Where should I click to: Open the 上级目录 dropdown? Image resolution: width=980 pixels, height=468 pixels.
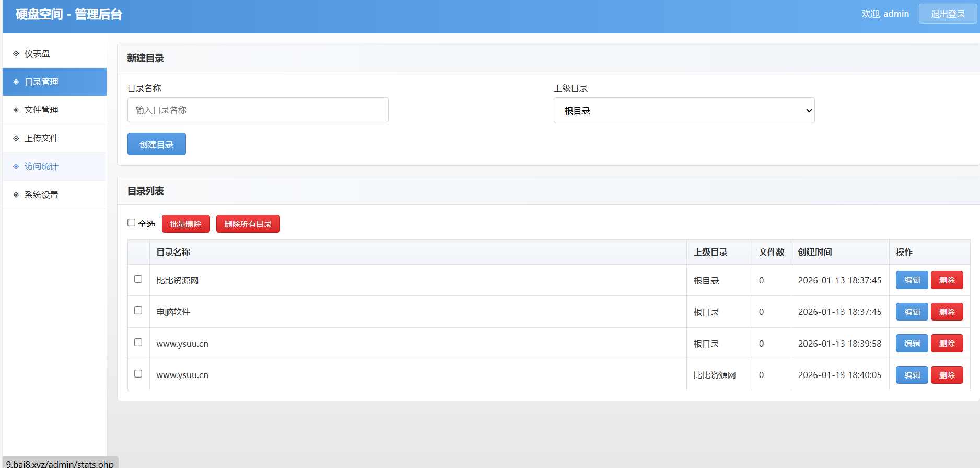click(x=684, y=111)
